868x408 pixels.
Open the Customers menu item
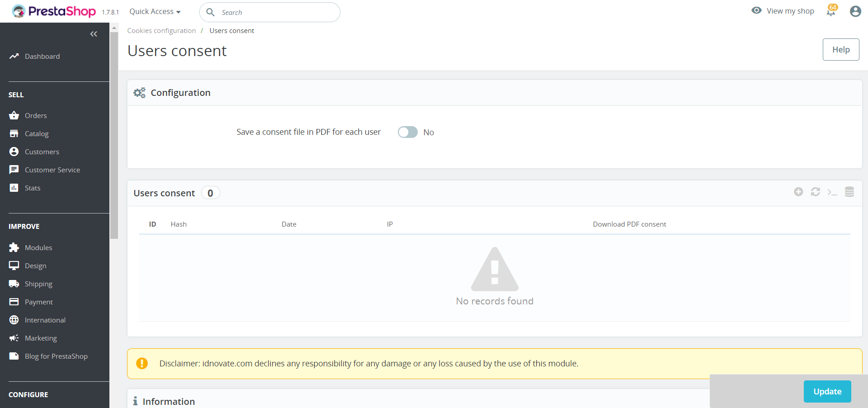click(x=42, y=152)
